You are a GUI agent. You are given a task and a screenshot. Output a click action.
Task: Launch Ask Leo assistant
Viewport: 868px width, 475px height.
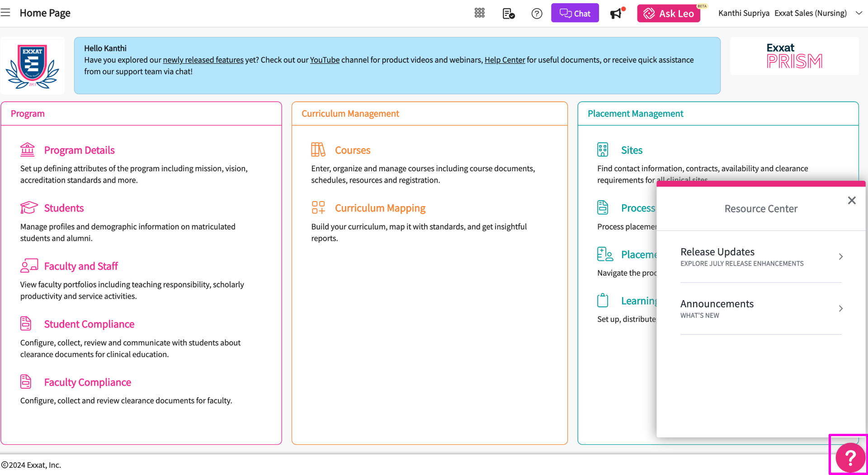[669, 14]
